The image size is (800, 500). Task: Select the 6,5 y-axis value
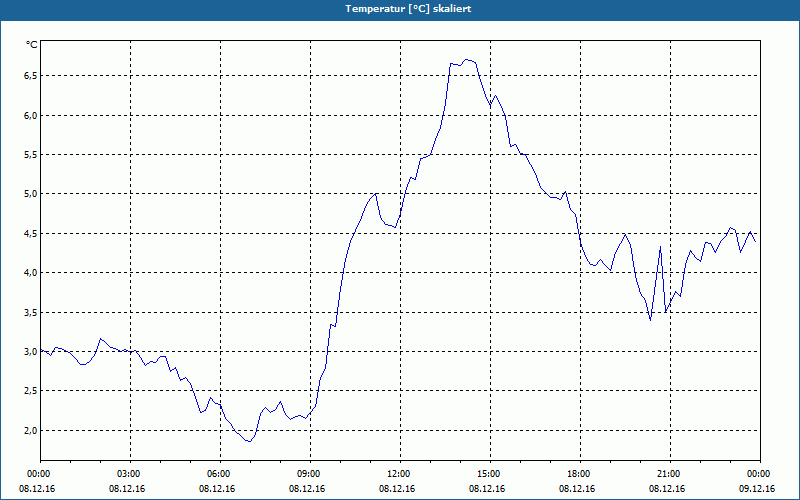tap(31, 76)
